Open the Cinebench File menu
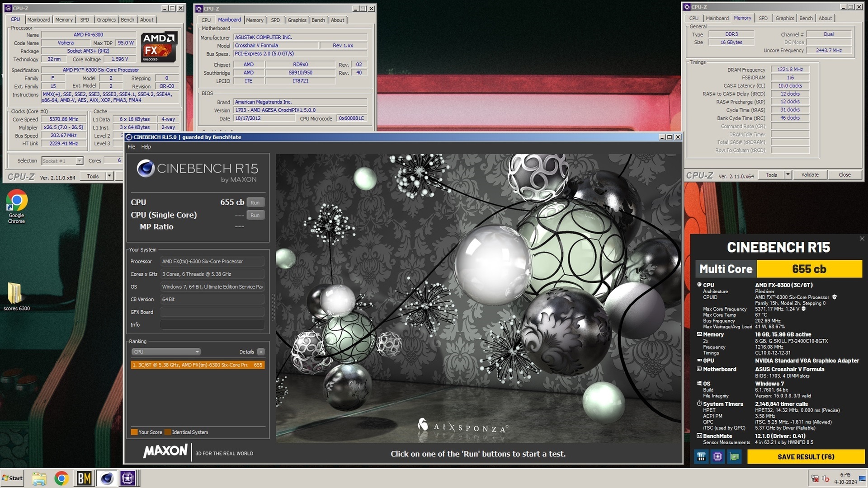Image resolution: width=868 pixels, height=488 pixels. [132, 146]
